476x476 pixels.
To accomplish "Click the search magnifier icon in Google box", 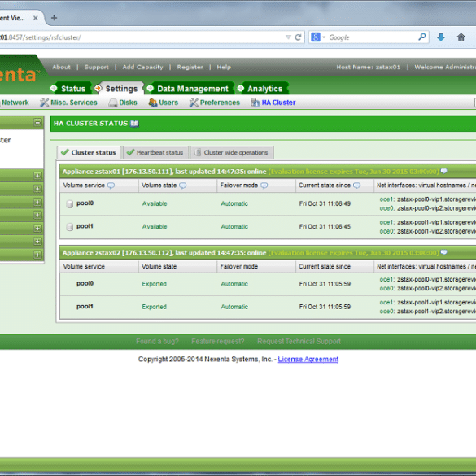I will 421,37.
